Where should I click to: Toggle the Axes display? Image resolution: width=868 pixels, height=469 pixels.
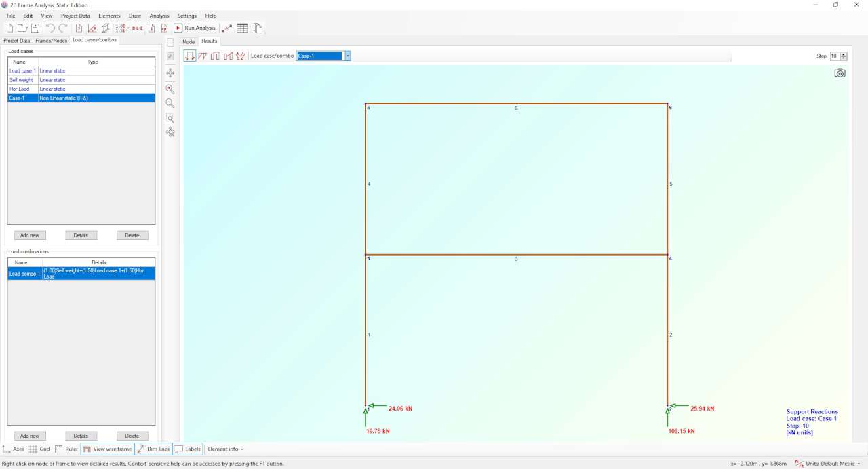[14, 449]
